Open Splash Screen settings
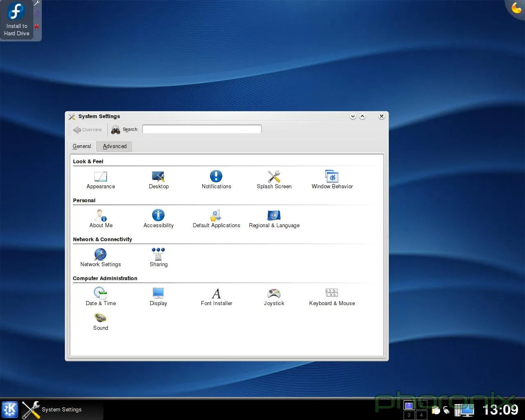525x420 pixels. [274, 180]
